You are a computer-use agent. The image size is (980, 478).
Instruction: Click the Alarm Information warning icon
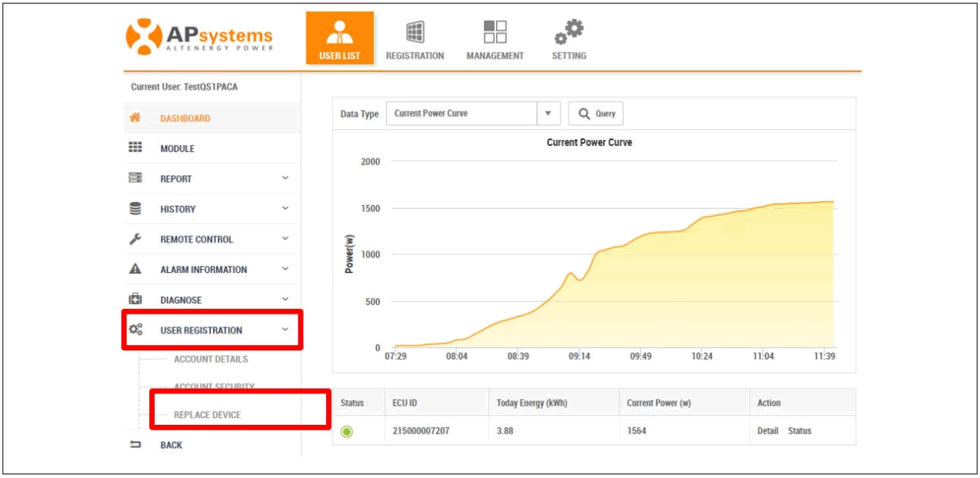click(x=135, y=269)
